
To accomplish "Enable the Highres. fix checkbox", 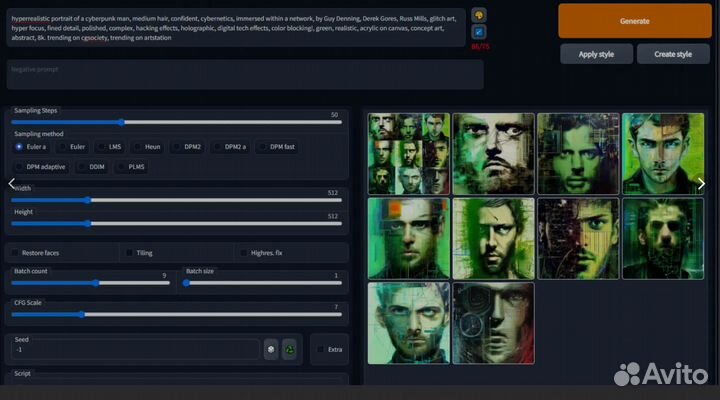I will (243, 253).
